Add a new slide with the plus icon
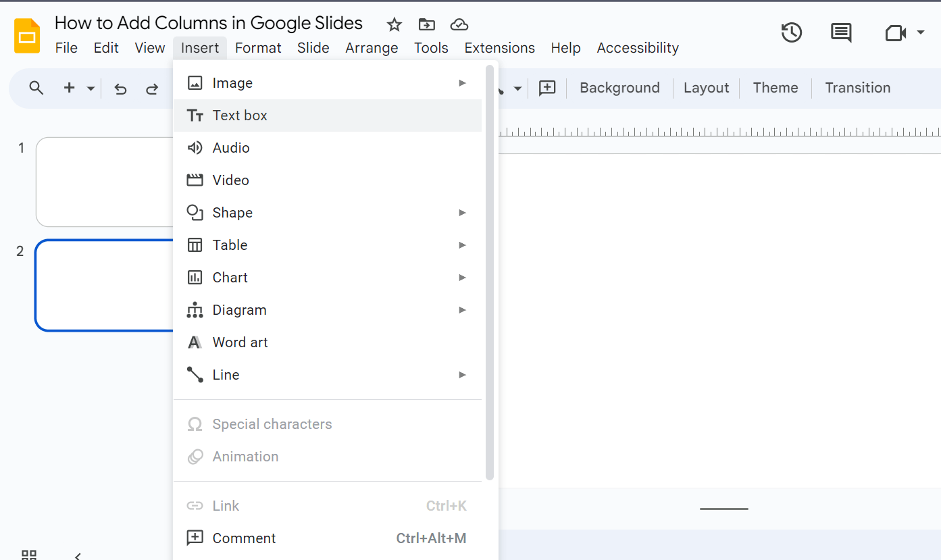 pyautogui.click(x=68, y=88)
